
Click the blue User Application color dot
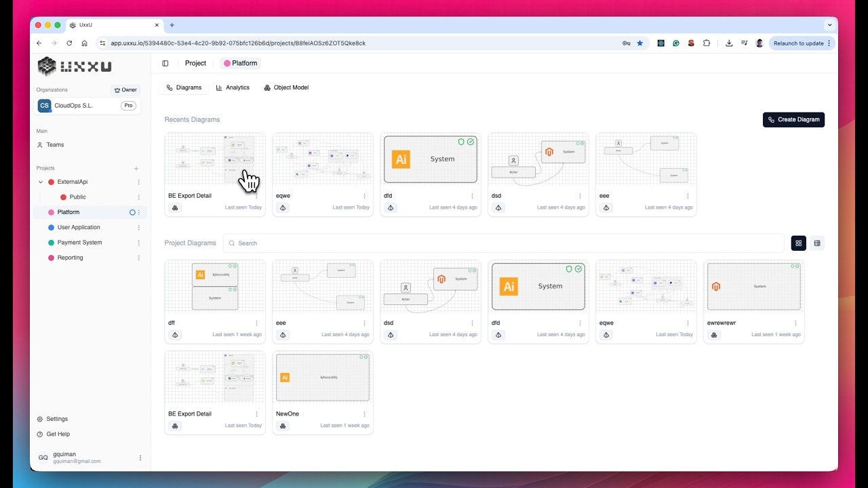tap(51, 228)
